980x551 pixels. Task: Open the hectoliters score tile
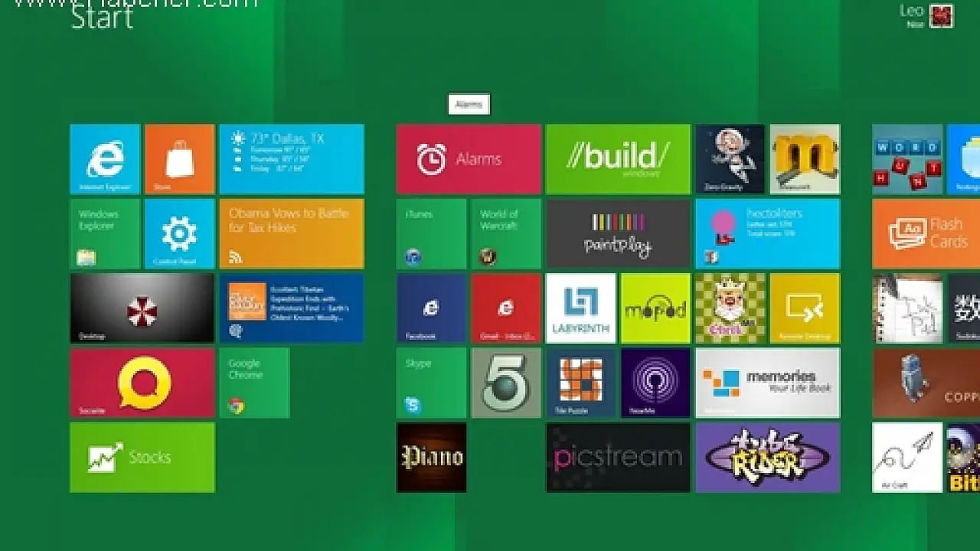click(x=767, y=234)
